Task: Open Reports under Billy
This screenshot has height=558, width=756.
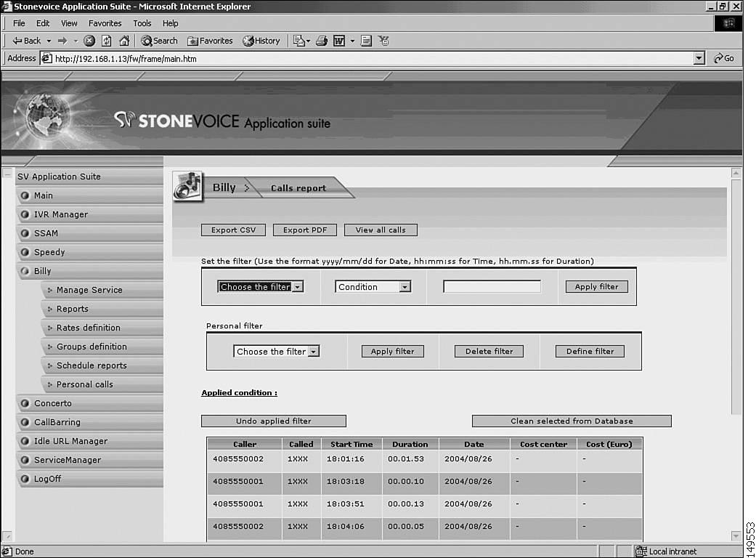Action: tap(102, 309)
